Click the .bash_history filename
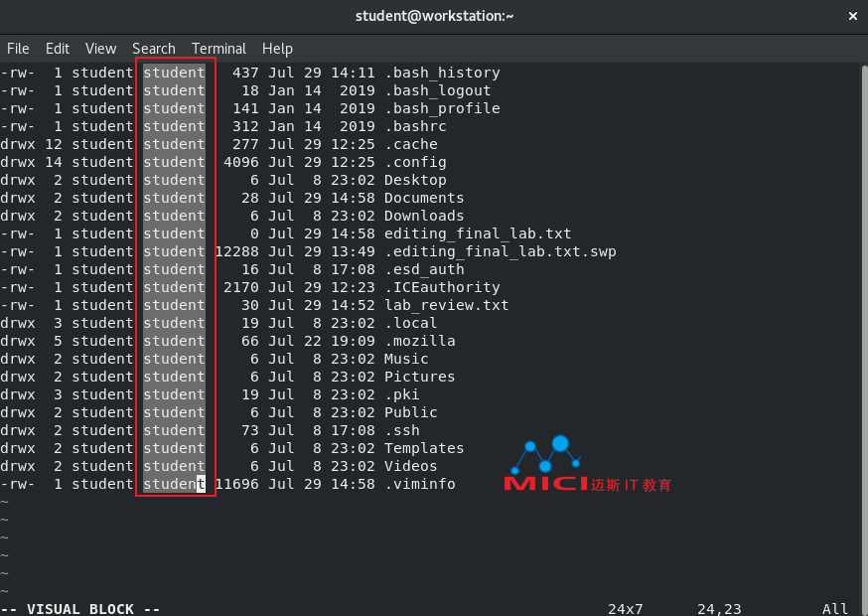The image size is (868, 616). [x=442, y=73]
